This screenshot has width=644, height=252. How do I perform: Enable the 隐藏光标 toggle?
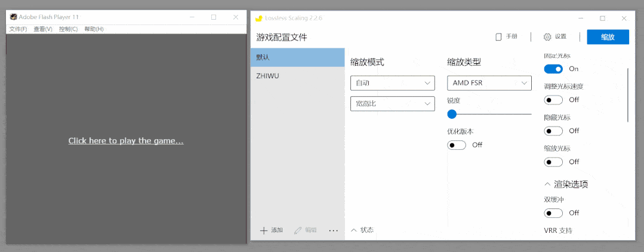(x=553, y=131)
